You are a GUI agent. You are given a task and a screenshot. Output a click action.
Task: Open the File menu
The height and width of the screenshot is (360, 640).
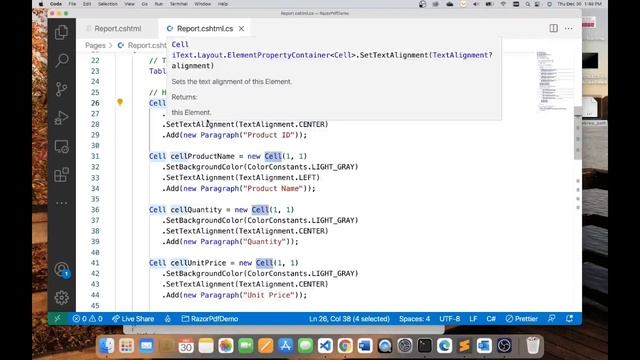coord(72,4)
